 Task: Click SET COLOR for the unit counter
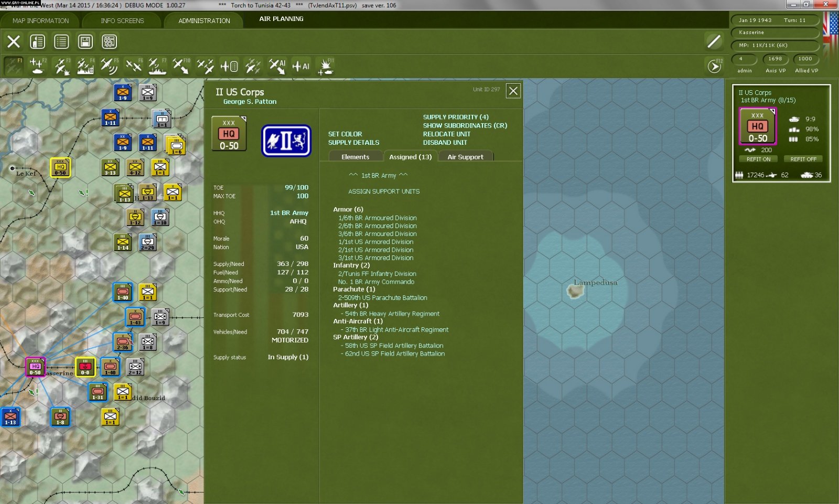coord(345,134)
